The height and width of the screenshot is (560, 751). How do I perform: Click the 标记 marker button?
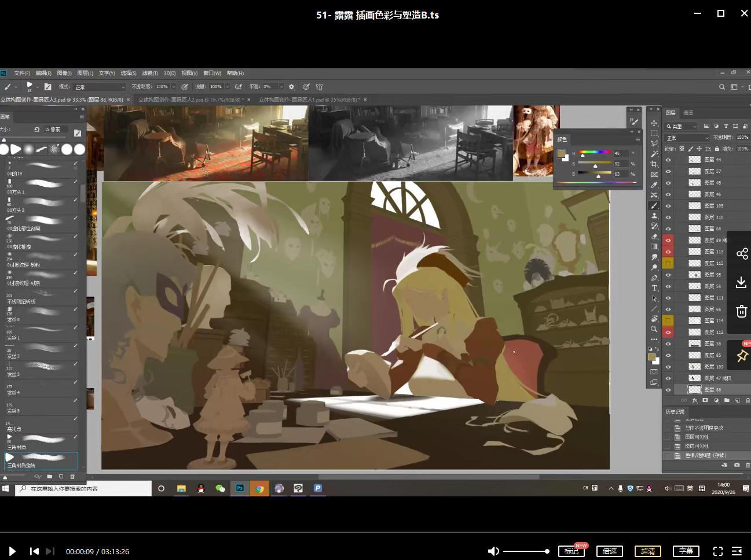pyautogui.click(x=572, y=551)
